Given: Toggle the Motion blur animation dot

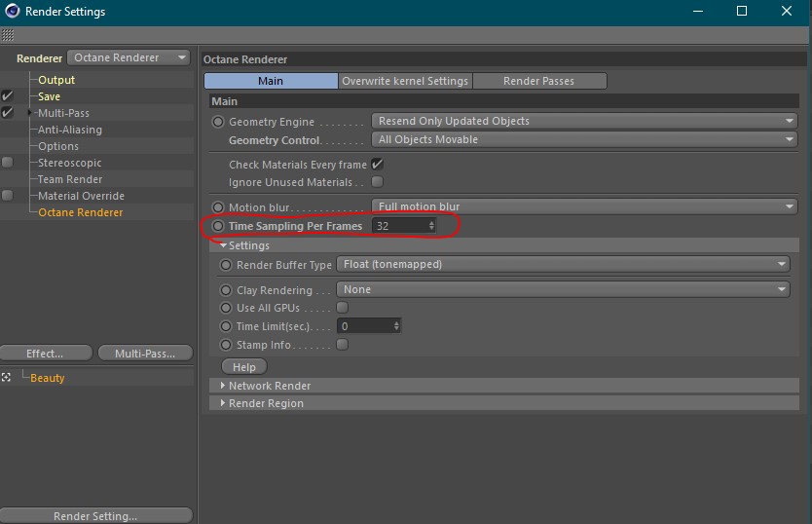Looking at the screenshot, I should (x=218, y=207).
